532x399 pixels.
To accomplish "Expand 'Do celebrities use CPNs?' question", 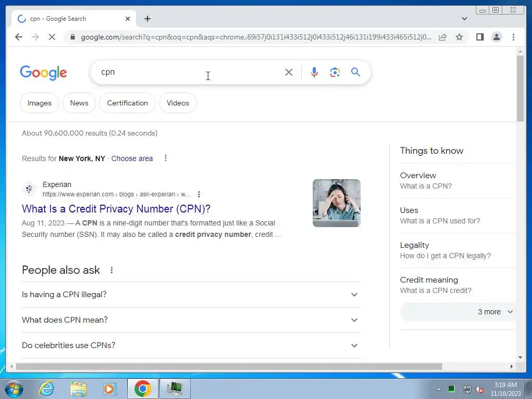I will 191,345.
